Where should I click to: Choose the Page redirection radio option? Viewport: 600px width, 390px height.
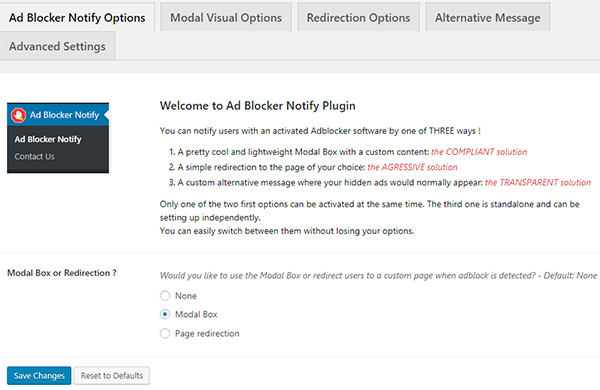[165, 333]
